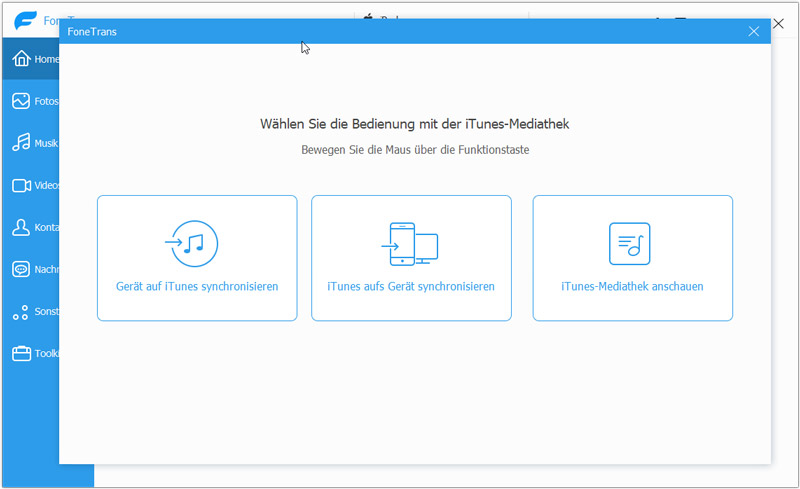The height and width of the screenshot is (489, 800).
Task: Click the iTunes library playlist icon
Action: click(x=629, y=243)
